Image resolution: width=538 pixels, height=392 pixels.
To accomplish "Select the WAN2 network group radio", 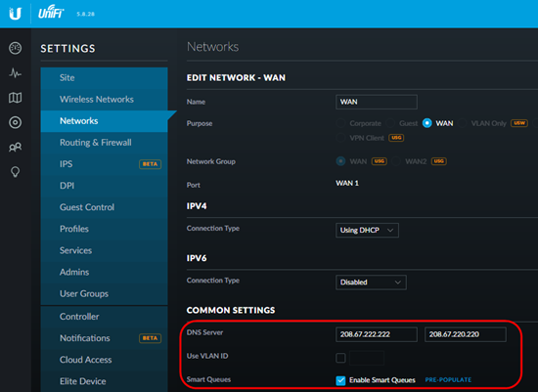I will coord(396,161).
